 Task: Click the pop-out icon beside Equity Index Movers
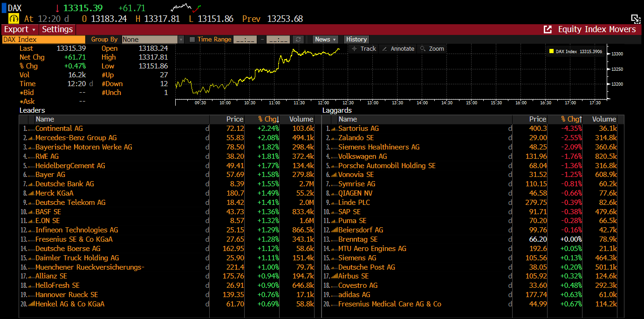pyautogui.click(x=548, y=29)
